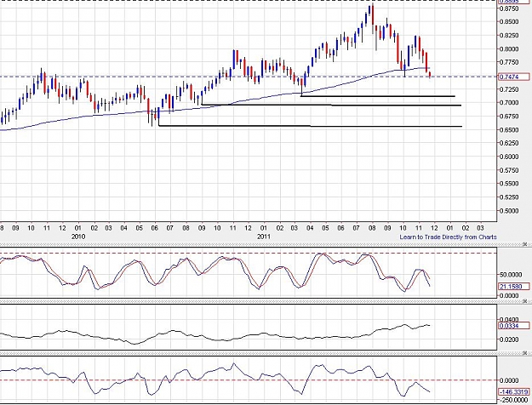Click the 0.8250 price axis label

[x=510, y=36]
